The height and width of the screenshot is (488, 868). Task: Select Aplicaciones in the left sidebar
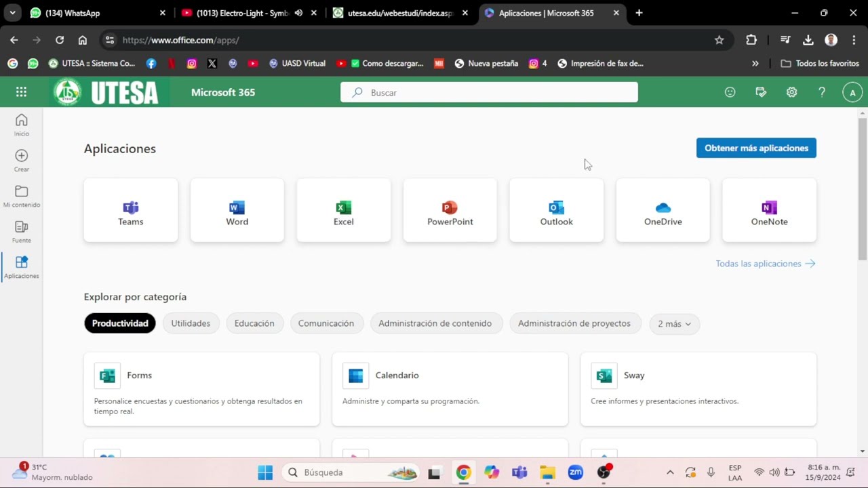point(22,267)
